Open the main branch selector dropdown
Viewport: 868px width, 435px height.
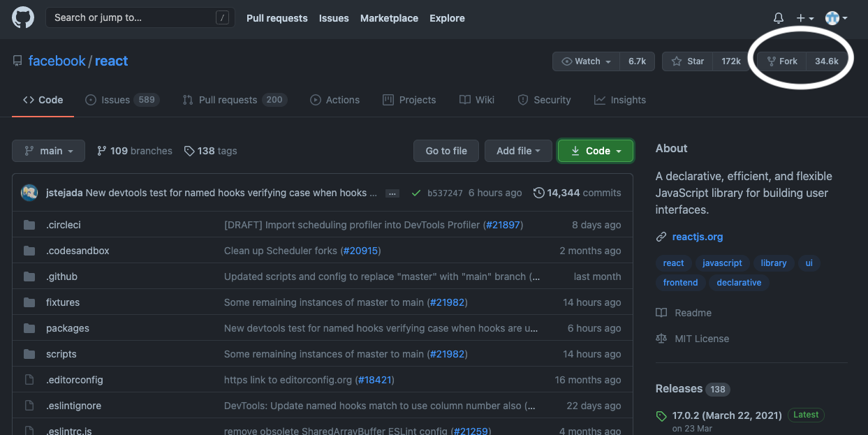pyautogui.click(x=48, y=150)
